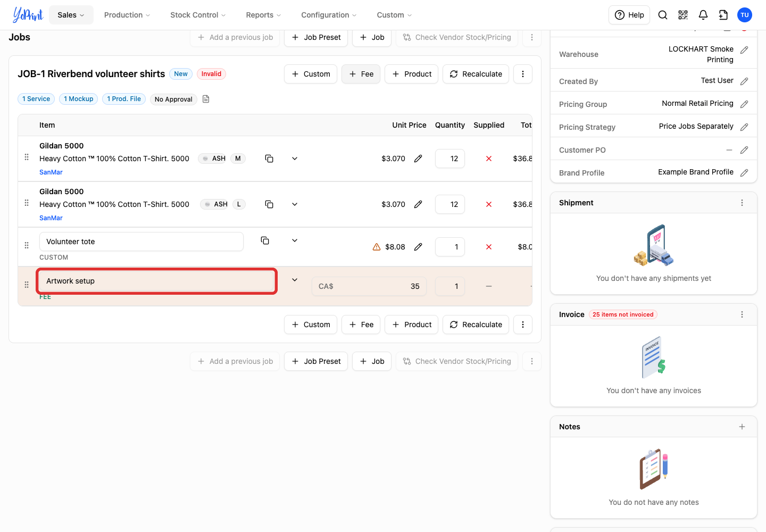Expand the Gildan 5000 ASH L row
Screen dimensions: 766x532
[x=295, y=204]
